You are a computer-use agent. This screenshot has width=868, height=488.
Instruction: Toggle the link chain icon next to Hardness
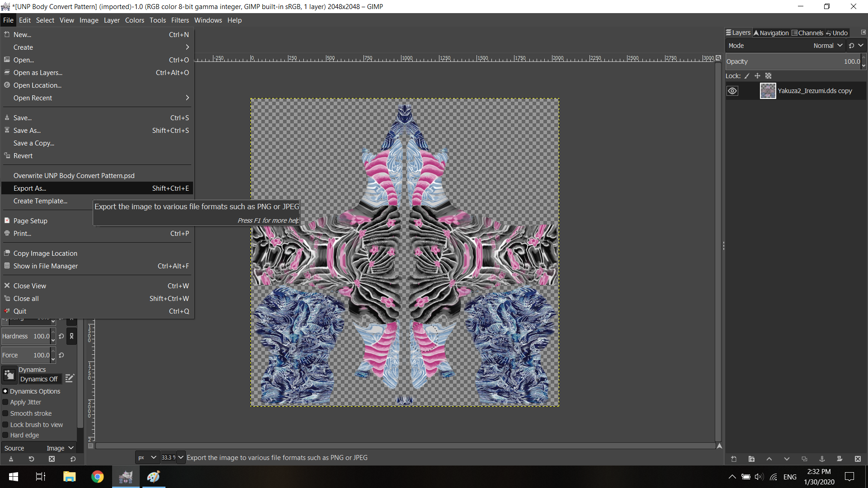click(71, 336)
